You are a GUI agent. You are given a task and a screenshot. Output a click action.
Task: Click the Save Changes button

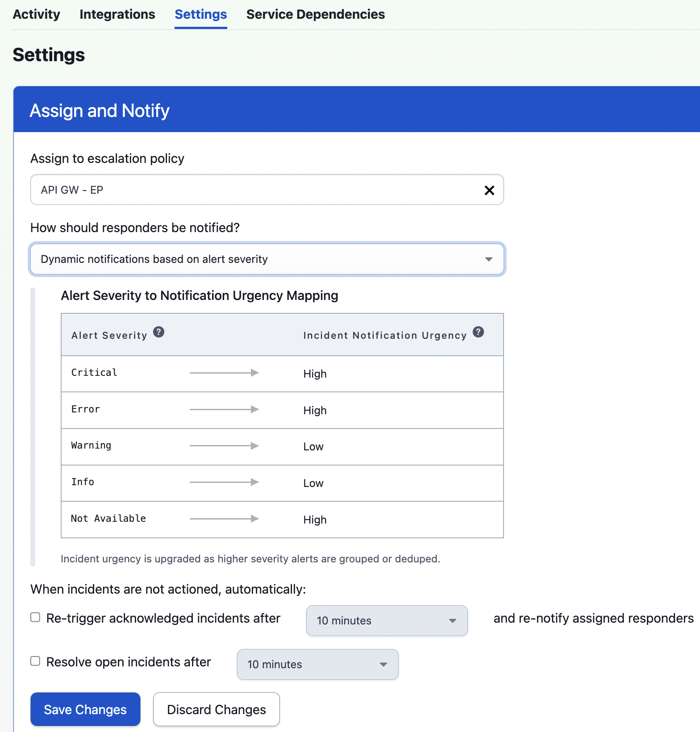[x=85, y=709]
